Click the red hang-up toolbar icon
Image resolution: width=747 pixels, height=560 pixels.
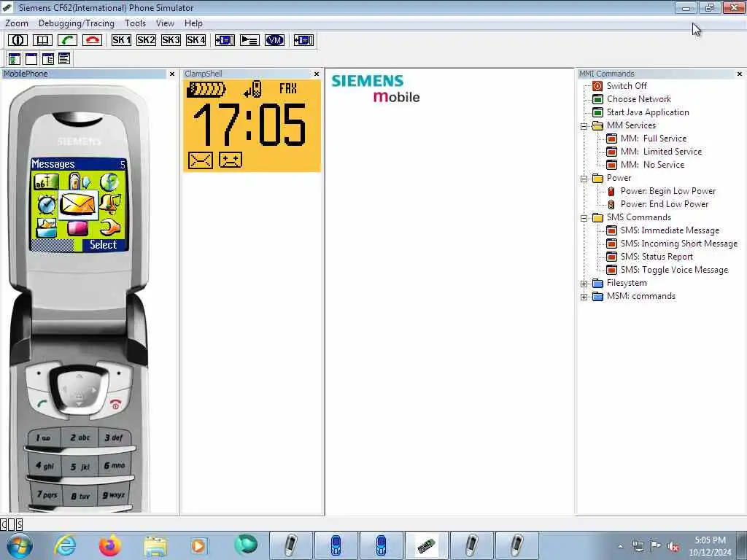(x=92, y=40)
